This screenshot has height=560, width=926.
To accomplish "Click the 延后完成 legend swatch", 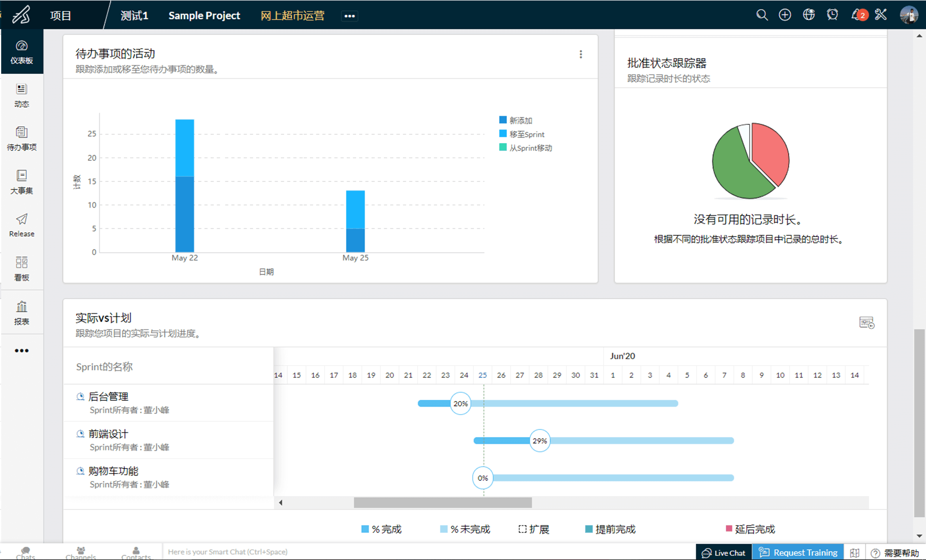I will click(x=729, y=528).
